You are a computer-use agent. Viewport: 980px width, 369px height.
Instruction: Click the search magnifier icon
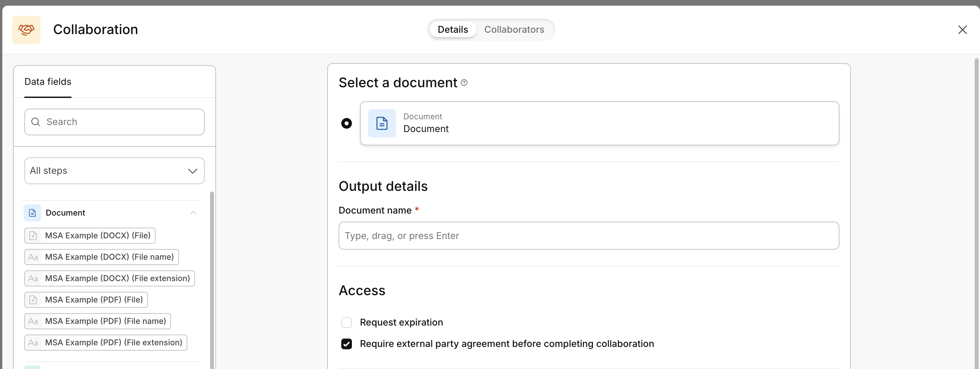pyautogui.click(x=36, y=122)
